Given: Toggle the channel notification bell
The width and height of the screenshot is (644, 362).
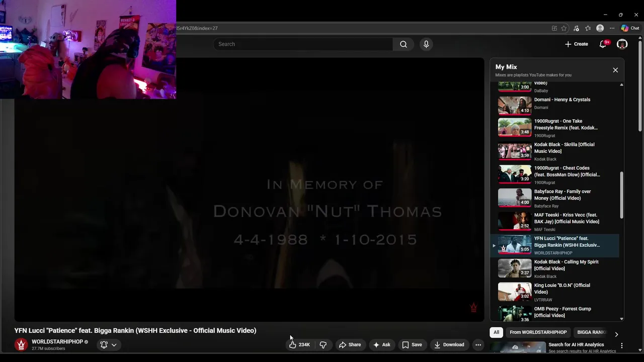Looking at the screenshot, I should [104, 345].
